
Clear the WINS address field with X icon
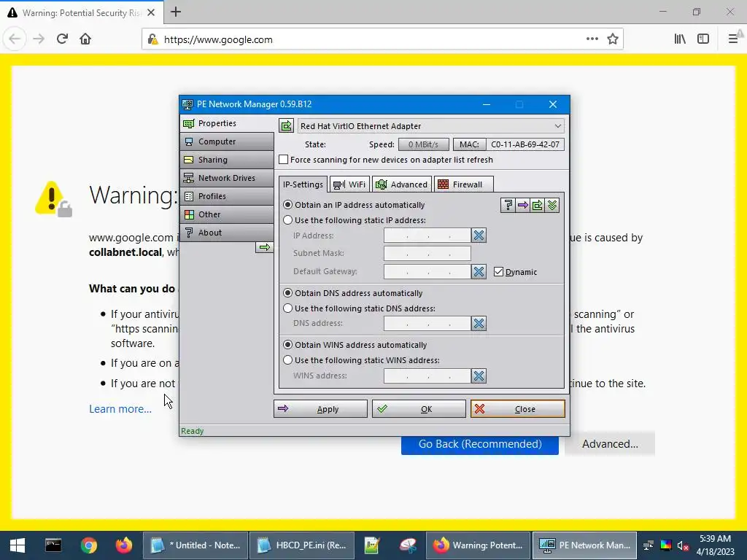point(479,376)
